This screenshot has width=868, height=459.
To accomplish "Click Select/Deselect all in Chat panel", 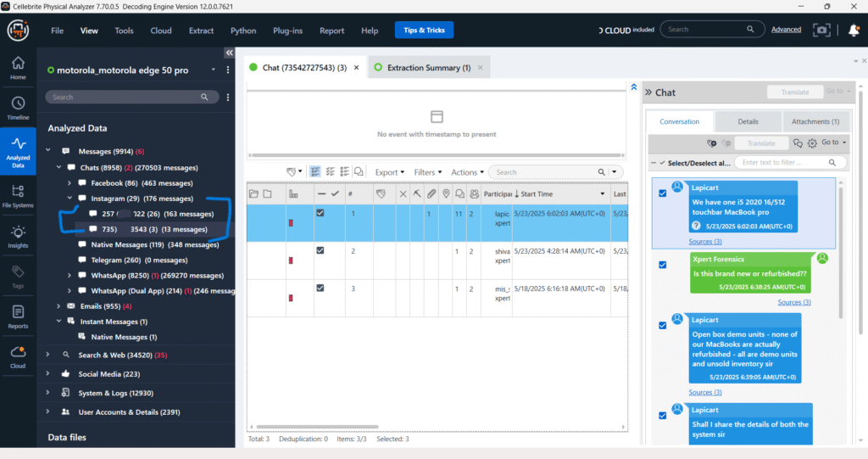I will pyautogui.click(x=698, y=163).
